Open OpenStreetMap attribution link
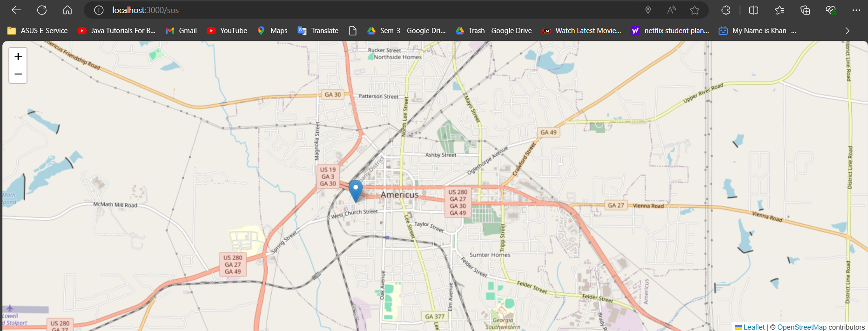 point(802,327)
